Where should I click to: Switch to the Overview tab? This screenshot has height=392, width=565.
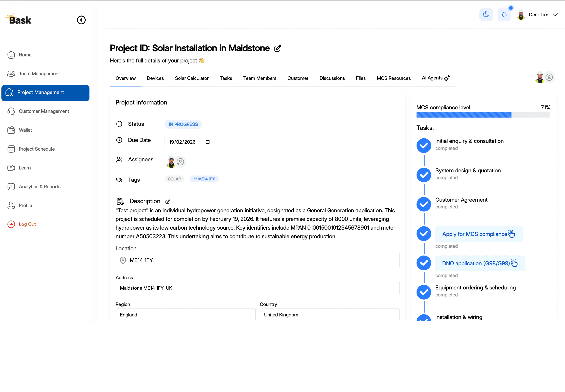126,78
